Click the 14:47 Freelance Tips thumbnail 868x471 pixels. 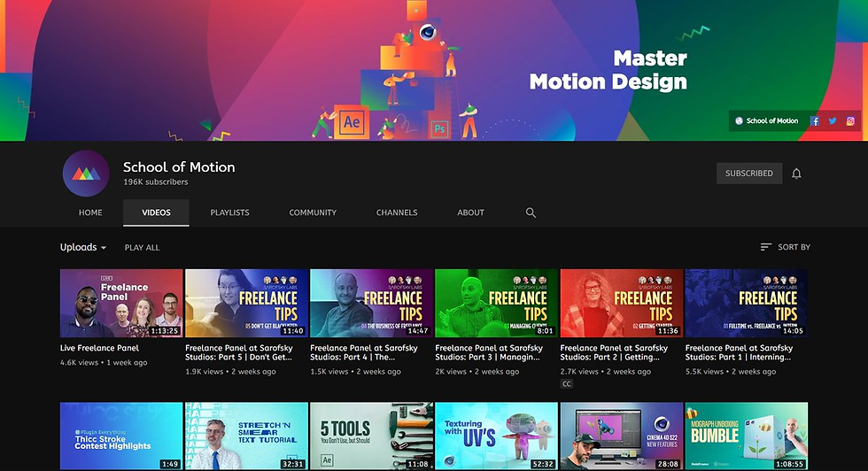[x=371, y=304]
